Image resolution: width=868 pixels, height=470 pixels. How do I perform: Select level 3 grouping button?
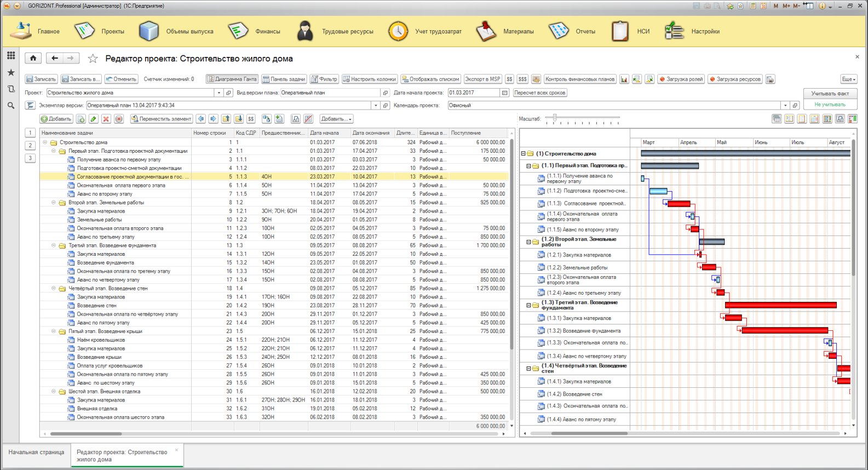[x=30, y=158]
